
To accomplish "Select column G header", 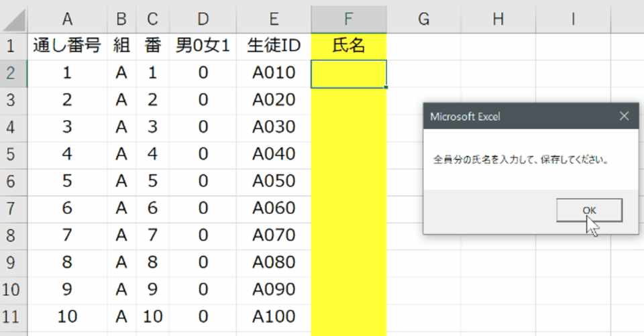I will pos(423,19).
